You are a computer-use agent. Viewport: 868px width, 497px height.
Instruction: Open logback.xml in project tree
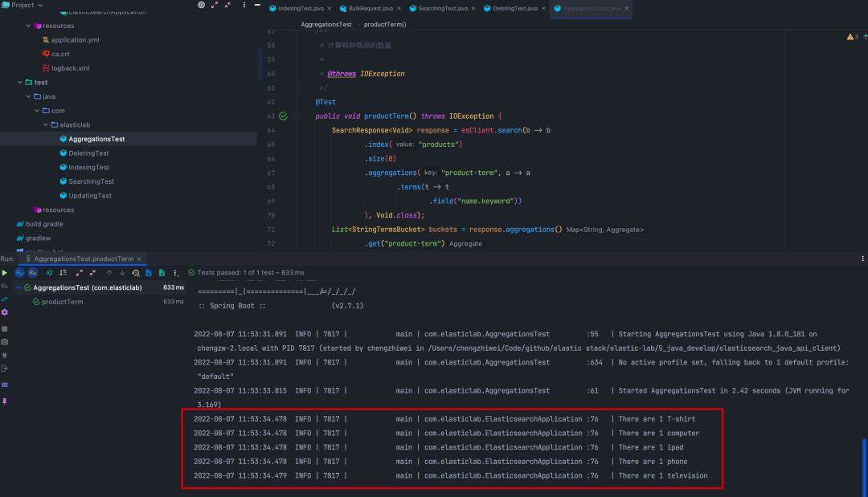click(70, 68)
